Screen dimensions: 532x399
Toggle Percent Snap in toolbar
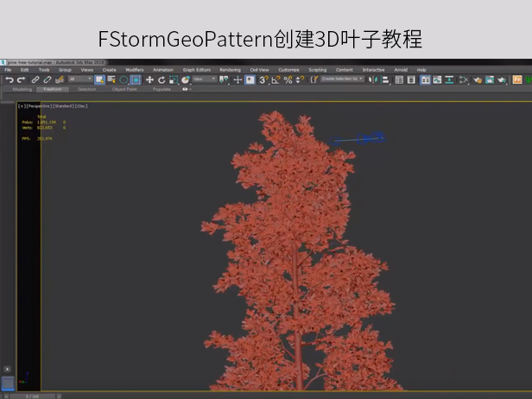click(288, 79)
